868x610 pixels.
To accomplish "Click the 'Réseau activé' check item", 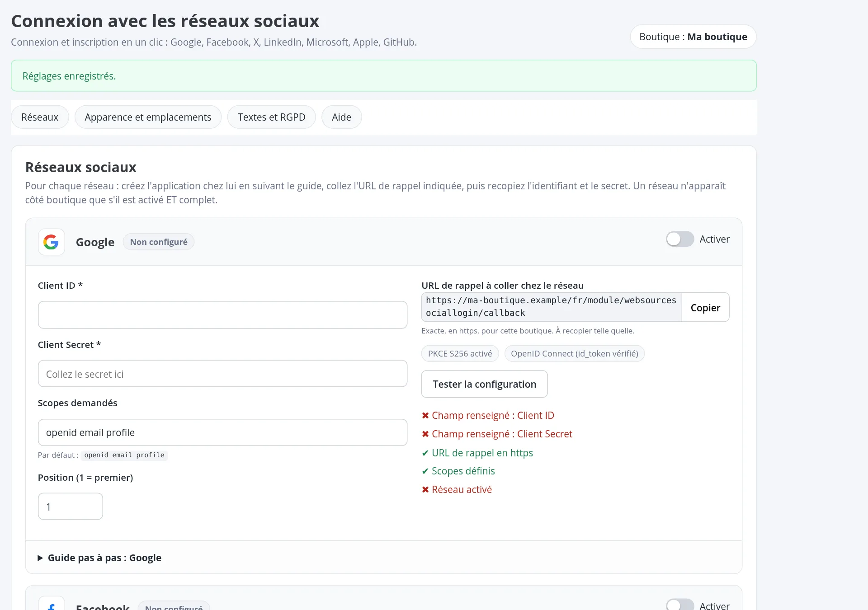I will [457, 489].
